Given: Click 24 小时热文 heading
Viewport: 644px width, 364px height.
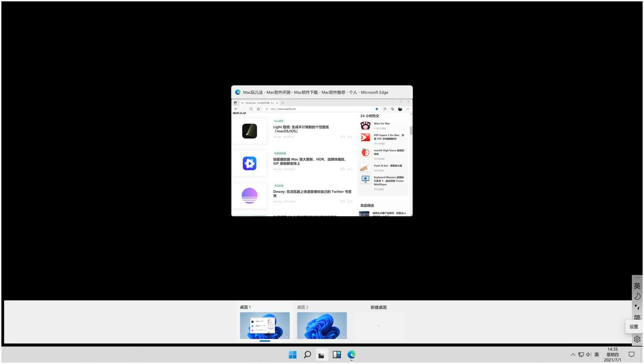Looking at the screenshot, I should [370, 116].
